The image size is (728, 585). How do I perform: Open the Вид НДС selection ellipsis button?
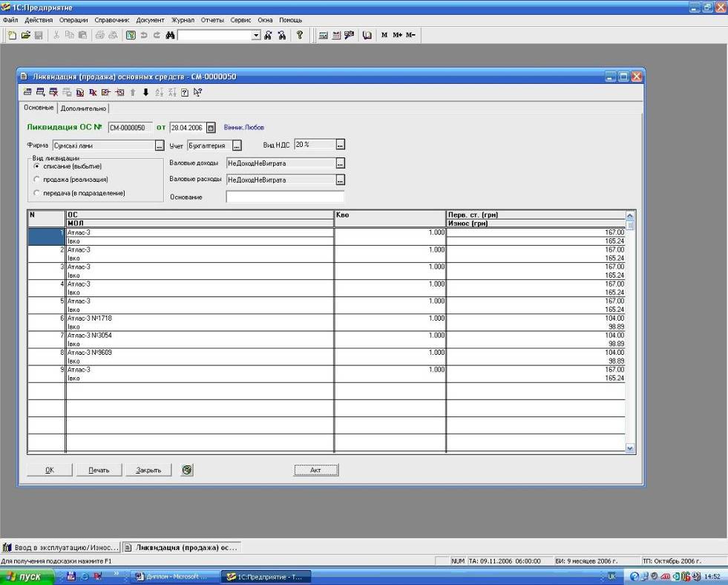click(341, 144)
